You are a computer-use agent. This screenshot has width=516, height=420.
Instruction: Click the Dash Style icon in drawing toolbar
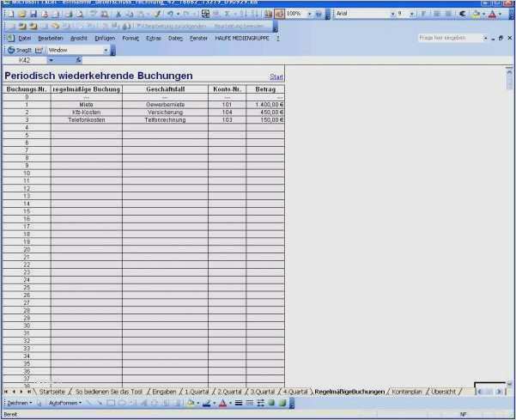pyautogui.click(x=250, y=403)
